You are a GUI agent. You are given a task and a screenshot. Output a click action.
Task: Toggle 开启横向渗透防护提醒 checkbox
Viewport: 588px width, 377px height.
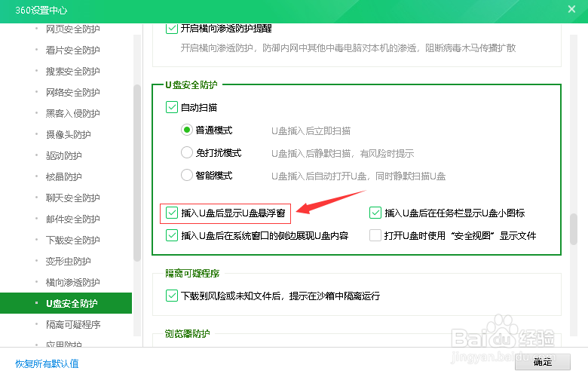(172, 29)
